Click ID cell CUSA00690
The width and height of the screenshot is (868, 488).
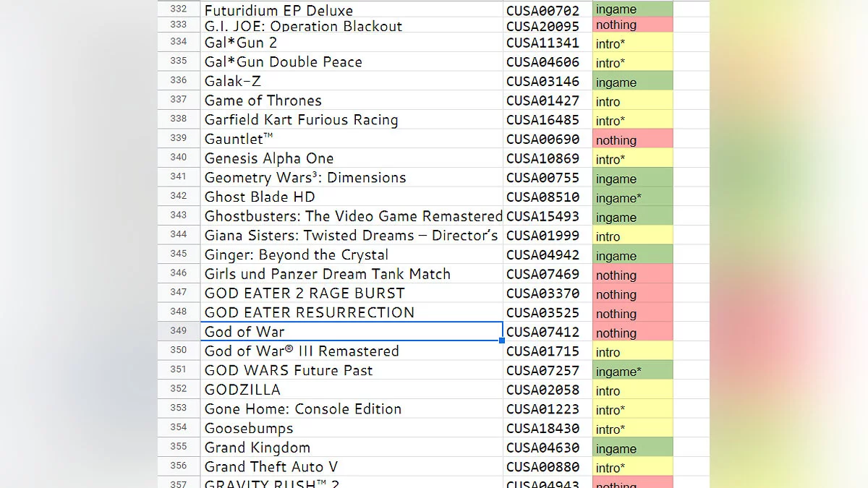tap(548, 139)
